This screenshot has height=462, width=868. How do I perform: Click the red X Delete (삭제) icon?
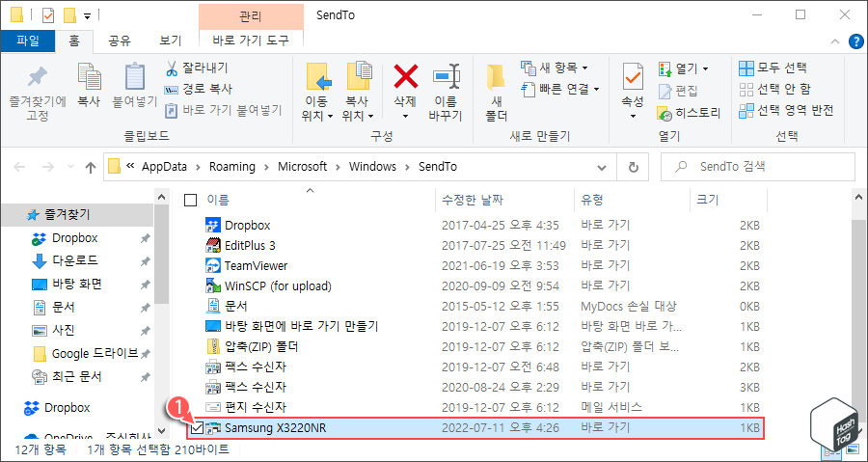tap(405, 76)
